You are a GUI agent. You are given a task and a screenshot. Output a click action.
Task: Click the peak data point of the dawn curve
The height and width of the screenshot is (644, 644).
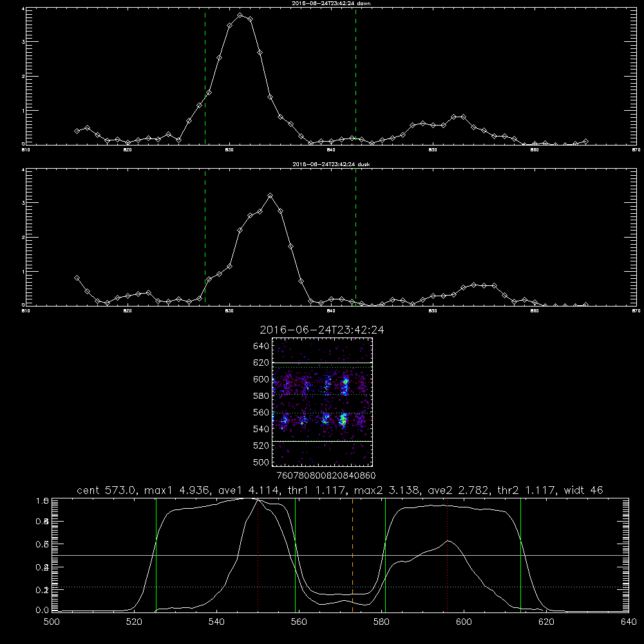point(240,15)
